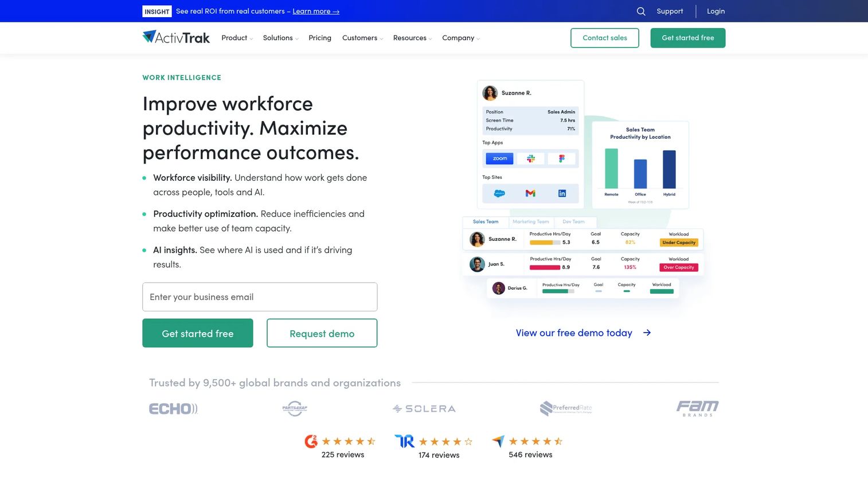Click the Solera brand logo
The height and width of the screenshot is (488, 868).
(x=424, y=409)
